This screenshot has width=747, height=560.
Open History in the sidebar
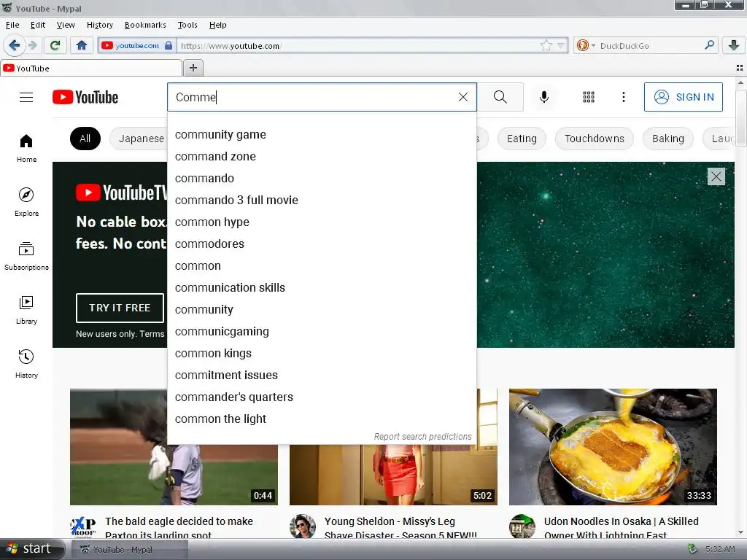point(26,364)
